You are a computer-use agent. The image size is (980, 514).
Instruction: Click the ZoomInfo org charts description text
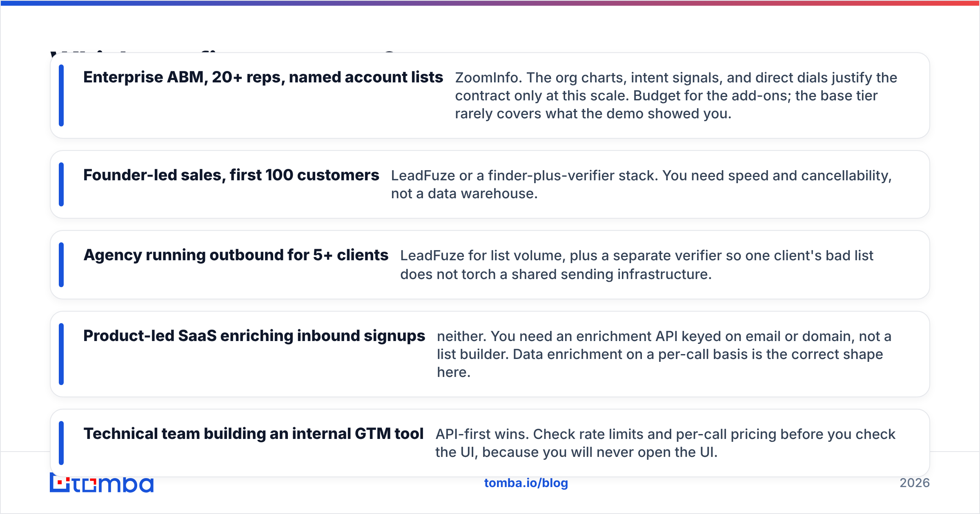pos(676,95)
